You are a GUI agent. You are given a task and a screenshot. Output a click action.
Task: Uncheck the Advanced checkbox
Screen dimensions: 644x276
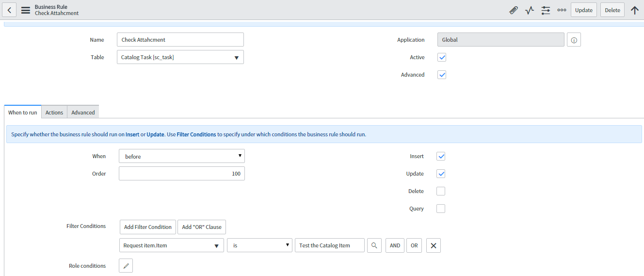[x=442, y=75]
